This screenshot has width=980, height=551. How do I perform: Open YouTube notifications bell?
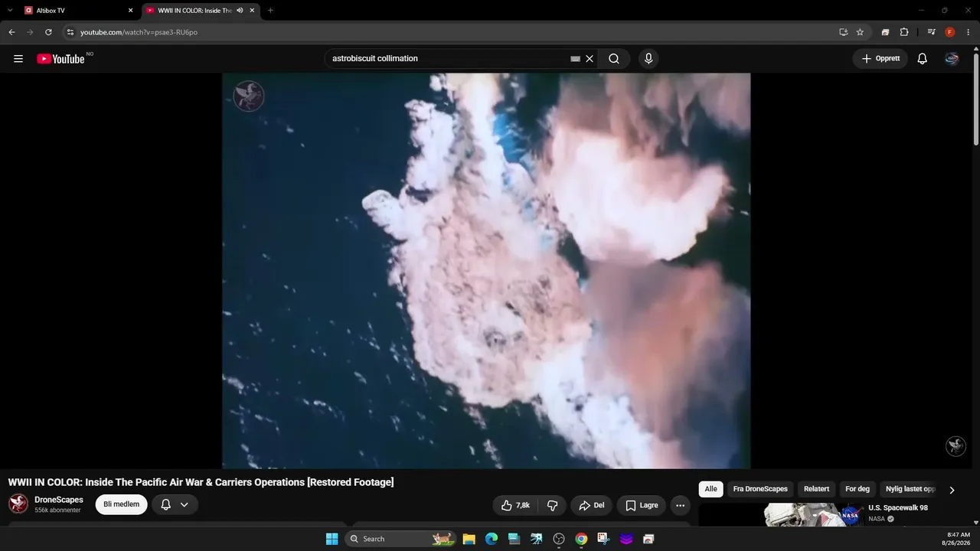[x=923, y=59]
